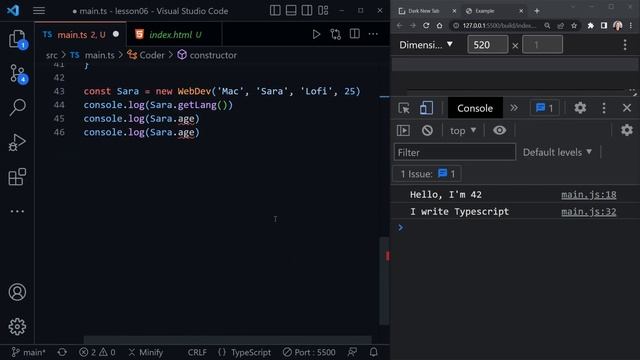Run the main.ts file with the play icon
The height and width of the screenshot is (360, 640).
pos(316,34)
